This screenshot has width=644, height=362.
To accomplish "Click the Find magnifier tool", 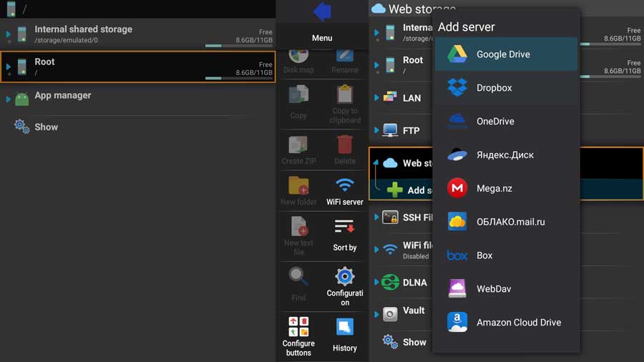I will pyautogui.click(x=298, y=284).
